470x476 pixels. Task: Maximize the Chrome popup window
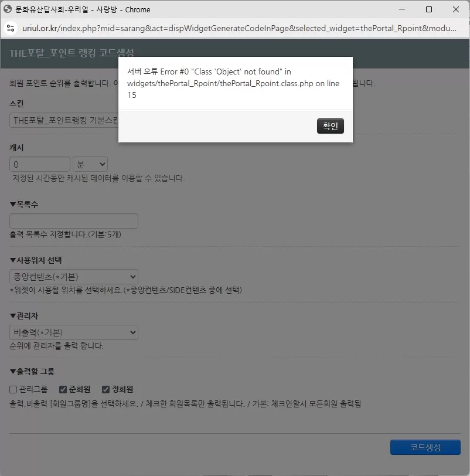click(x=428, y=9)
